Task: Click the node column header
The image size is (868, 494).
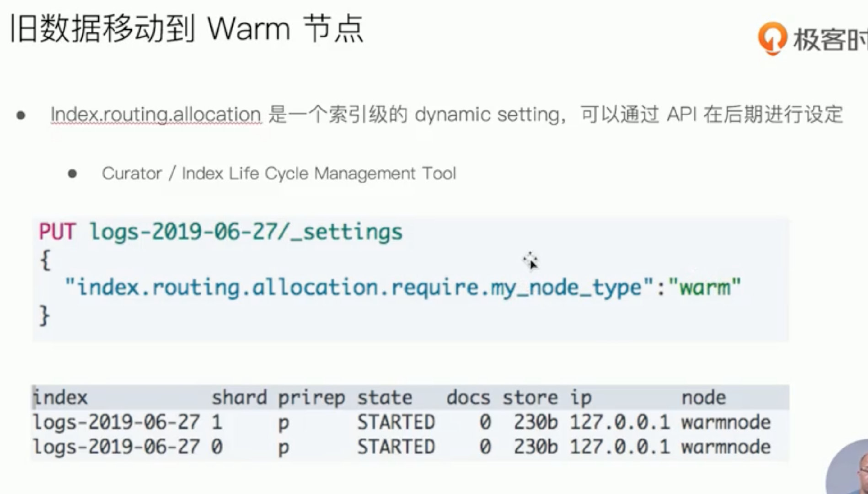Action: pos(703,397)
